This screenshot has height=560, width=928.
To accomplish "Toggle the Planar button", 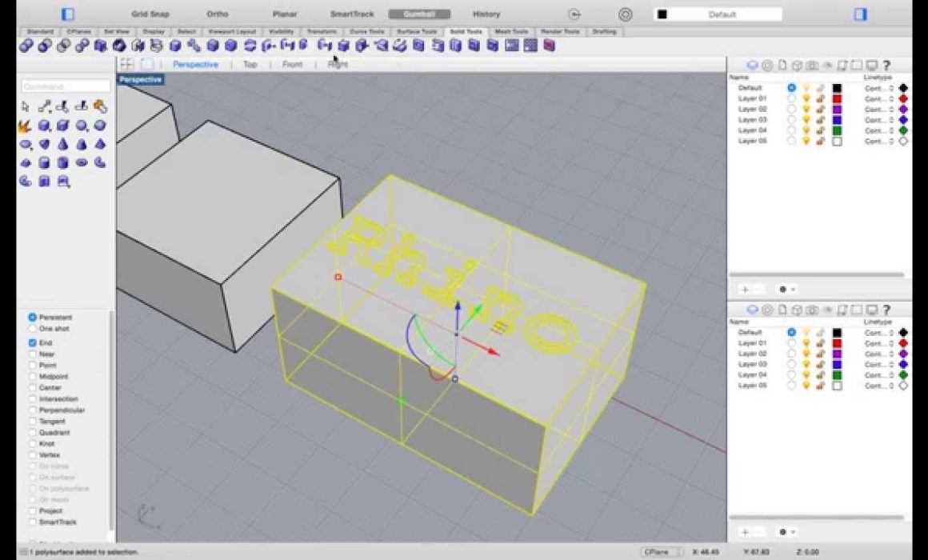I will tap(285, 14).
